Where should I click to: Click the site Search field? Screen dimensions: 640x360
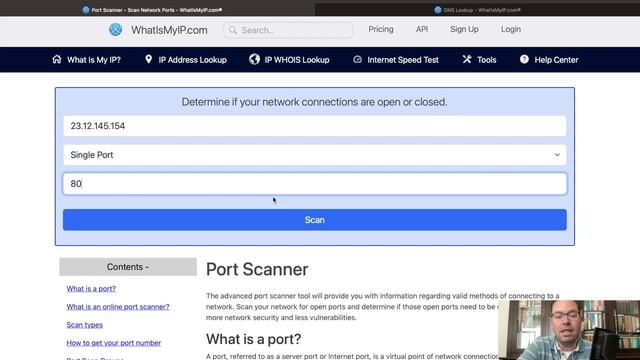[288, 30]
